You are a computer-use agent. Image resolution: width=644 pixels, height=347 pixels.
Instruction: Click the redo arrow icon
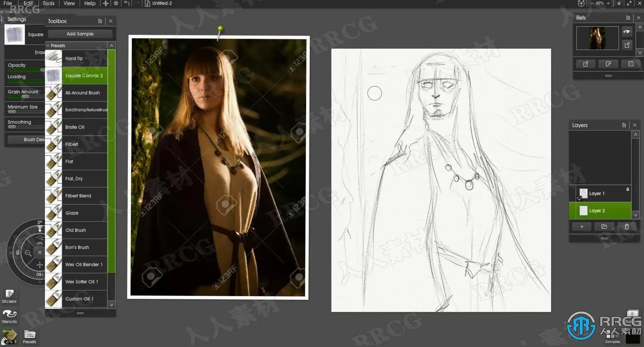coord(137,3)
